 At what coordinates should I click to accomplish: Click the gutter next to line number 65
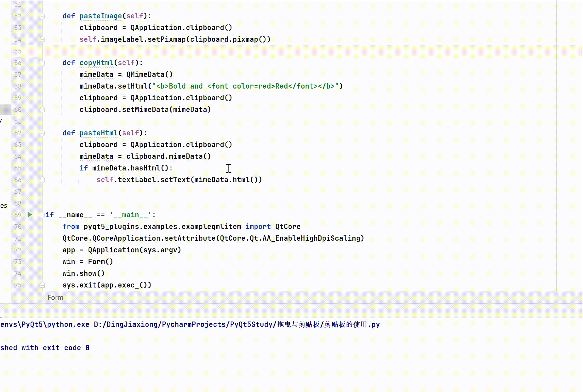29,168
